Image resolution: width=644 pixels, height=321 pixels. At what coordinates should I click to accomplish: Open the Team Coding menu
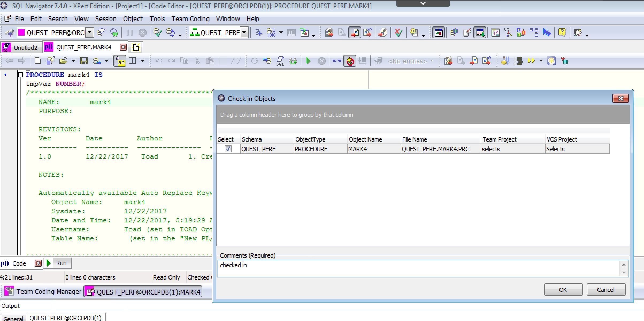(190, 19)
